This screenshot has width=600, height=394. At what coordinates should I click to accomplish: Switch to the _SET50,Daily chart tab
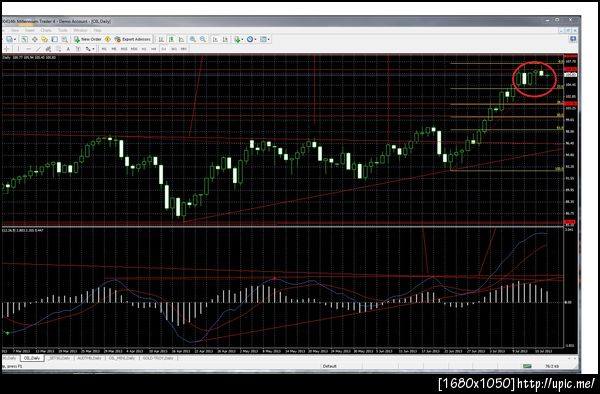[x=59, y=358]
